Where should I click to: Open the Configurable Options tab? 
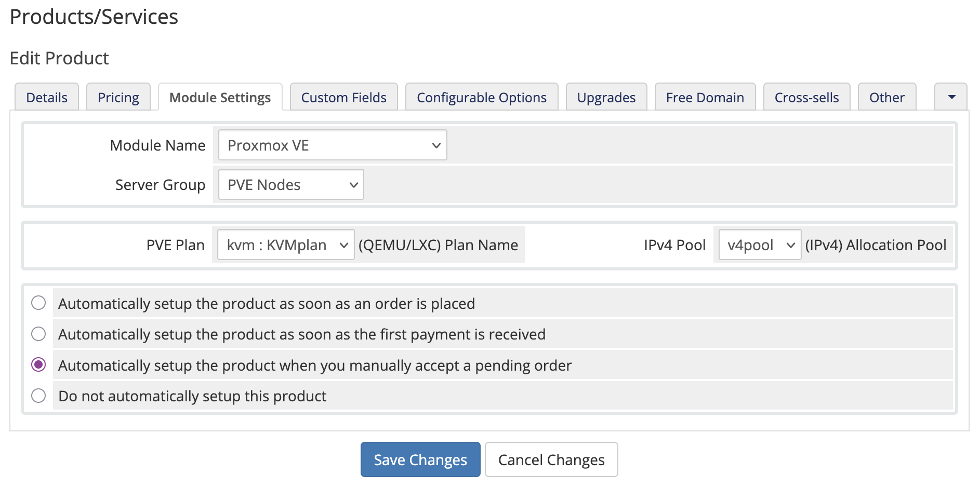pyautogui.click(x=481, y=97)
